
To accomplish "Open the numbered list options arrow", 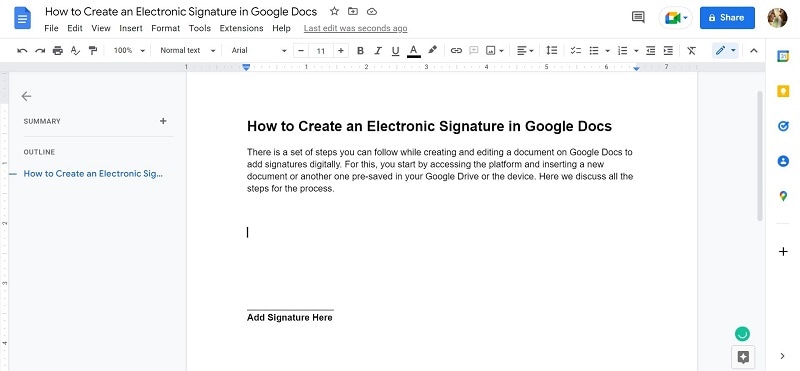I will pos(636,51).
